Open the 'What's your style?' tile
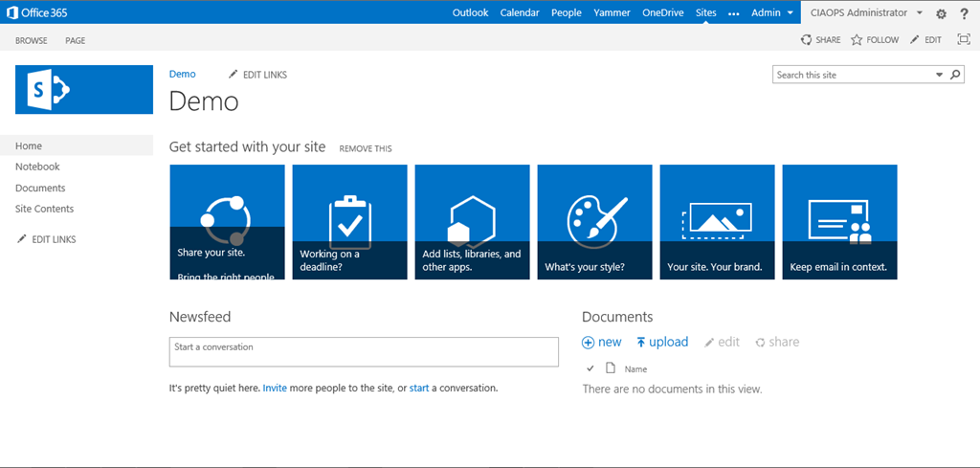This screenshot has height=468, width=980. [x=594, y=222]
